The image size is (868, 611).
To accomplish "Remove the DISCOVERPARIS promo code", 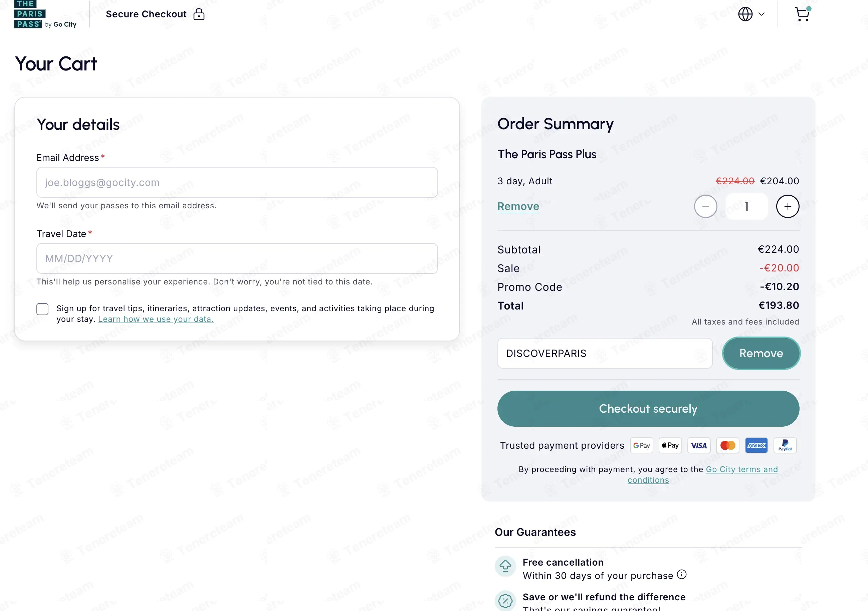I will point(761,353).
